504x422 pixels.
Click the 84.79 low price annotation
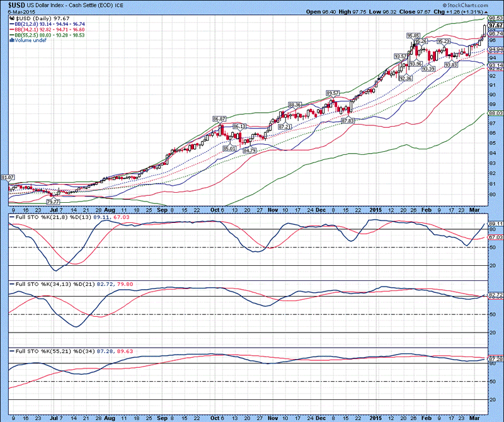tap(249, 151)
